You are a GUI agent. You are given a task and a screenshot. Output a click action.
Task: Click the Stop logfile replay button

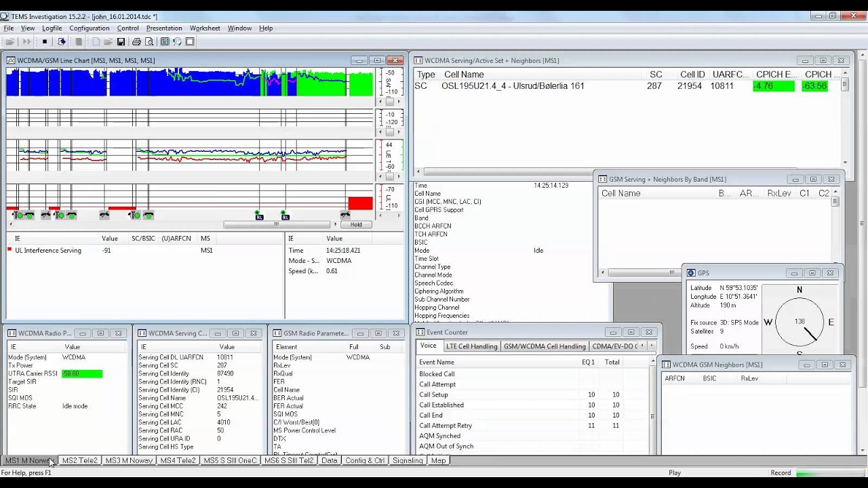pyautogui.click(x=45, y=42)
